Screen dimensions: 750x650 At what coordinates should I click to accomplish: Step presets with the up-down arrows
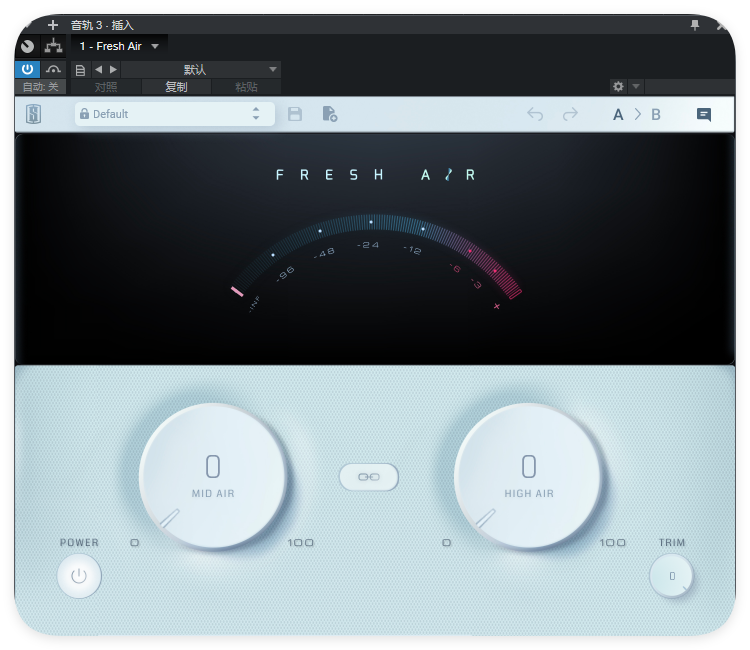(x=256, y=114)
